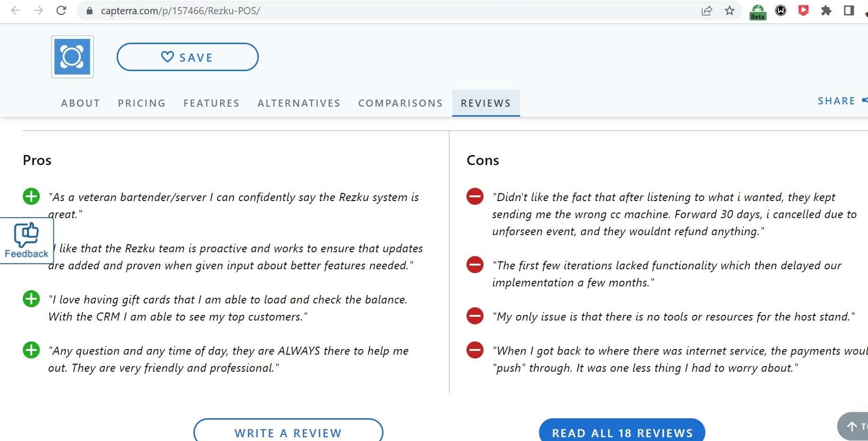Open the Extensions puzzle piece icon

tap(826, 10)
